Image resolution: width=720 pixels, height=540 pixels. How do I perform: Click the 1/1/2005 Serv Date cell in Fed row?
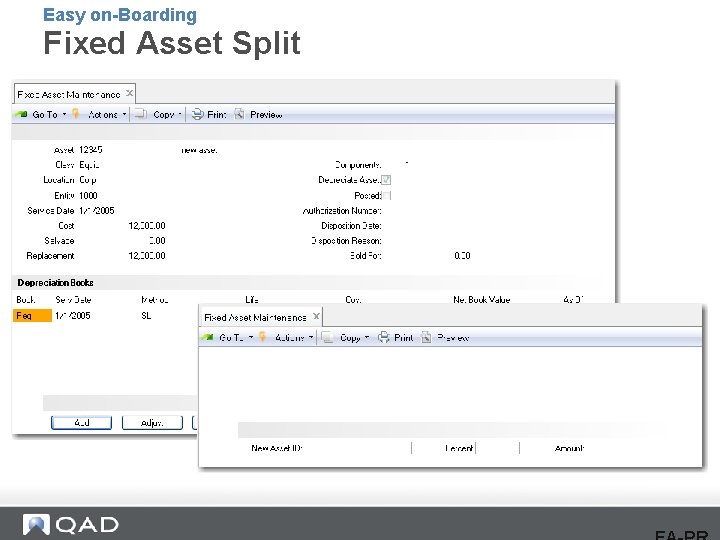point(73,316)
